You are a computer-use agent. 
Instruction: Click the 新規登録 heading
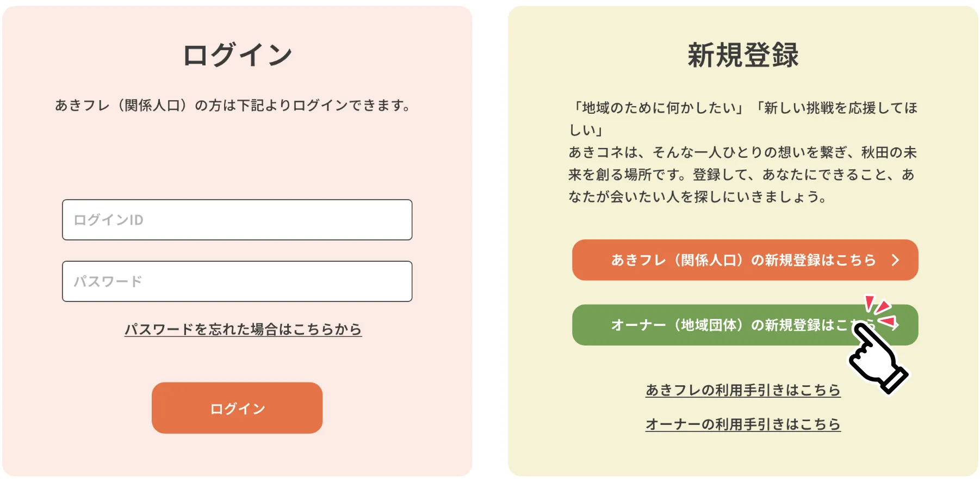coord(743,55)
